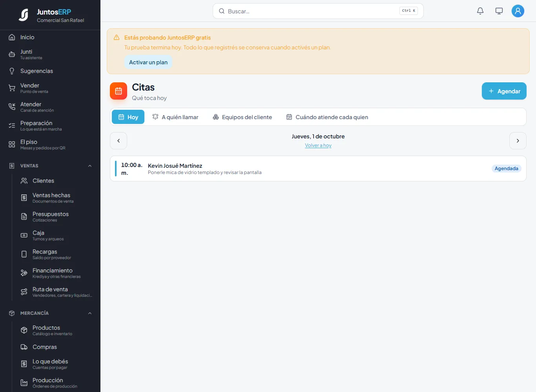The image size is (536, 392).
Task: Open Financiamiento in the sidebar
Action: click(x=56, y=273)
